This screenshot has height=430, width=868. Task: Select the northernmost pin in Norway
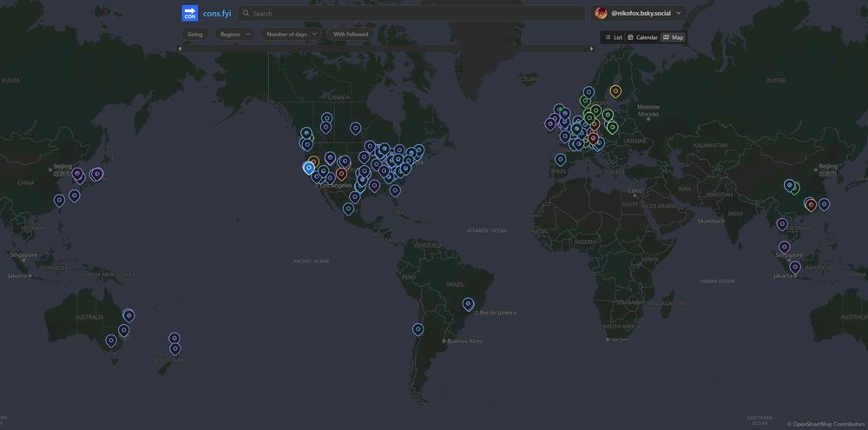point(589,92)
